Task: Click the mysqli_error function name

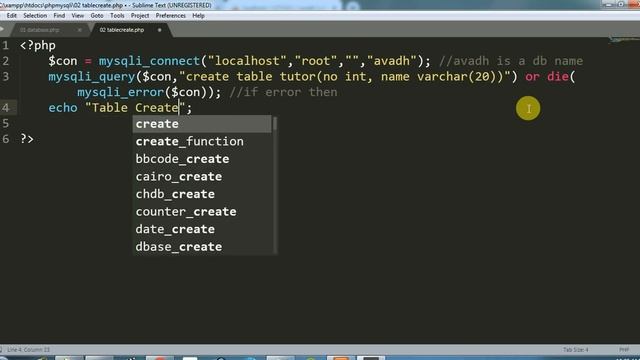Action: click(121, 92)
